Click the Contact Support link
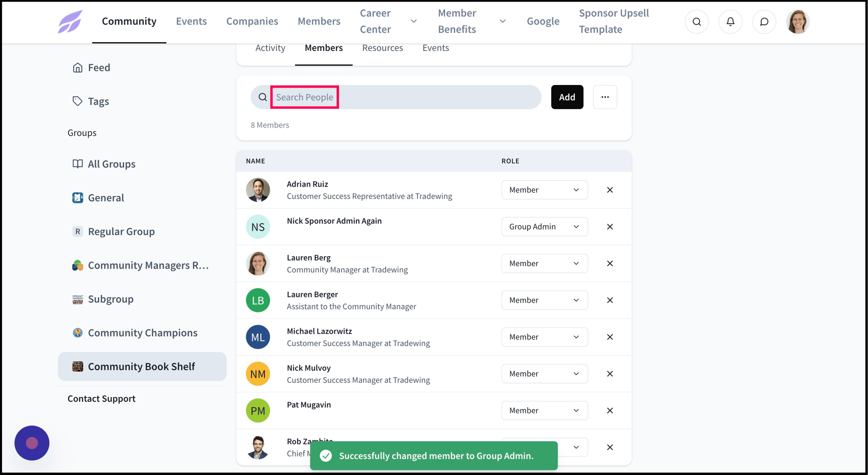Viewport: 868px width, 475px height. tap(101, 398)
